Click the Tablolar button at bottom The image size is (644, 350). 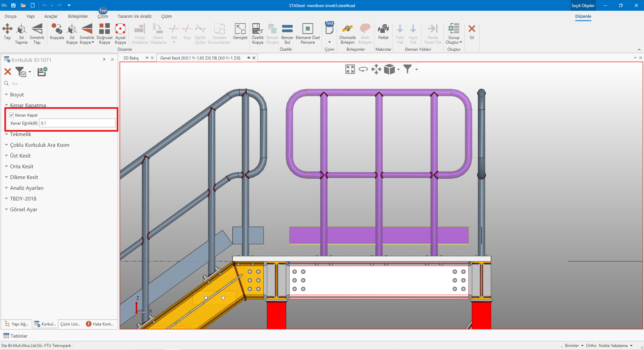click(15, 336)
